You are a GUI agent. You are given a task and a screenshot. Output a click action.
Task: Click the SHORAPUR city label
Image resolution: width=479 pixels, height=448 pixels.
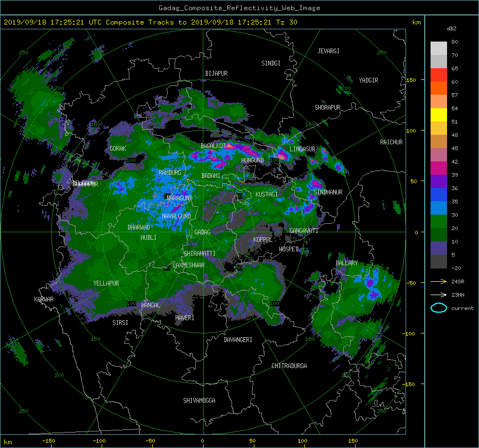pyautogui.click(x=327, y=108)
